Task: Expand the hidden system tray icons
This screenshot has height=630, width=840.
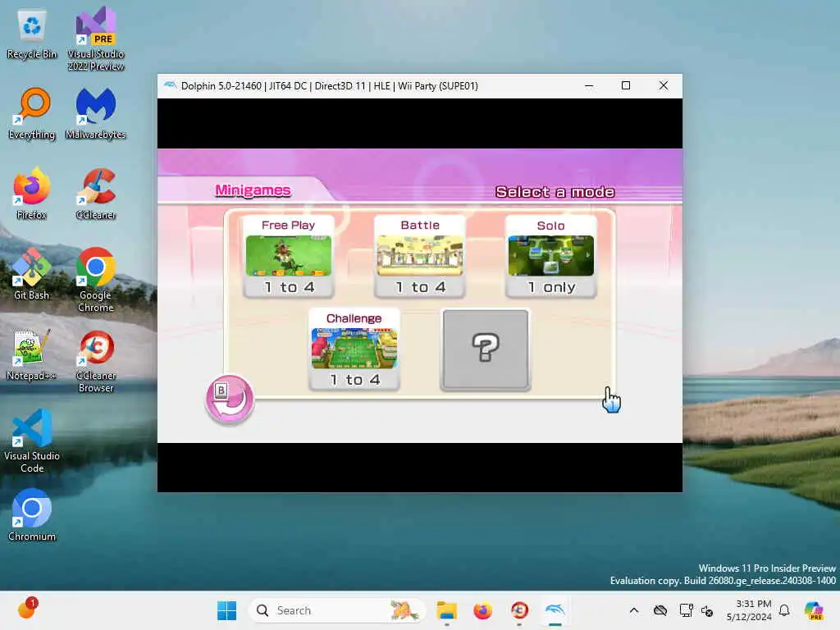Action: (634, 610)
